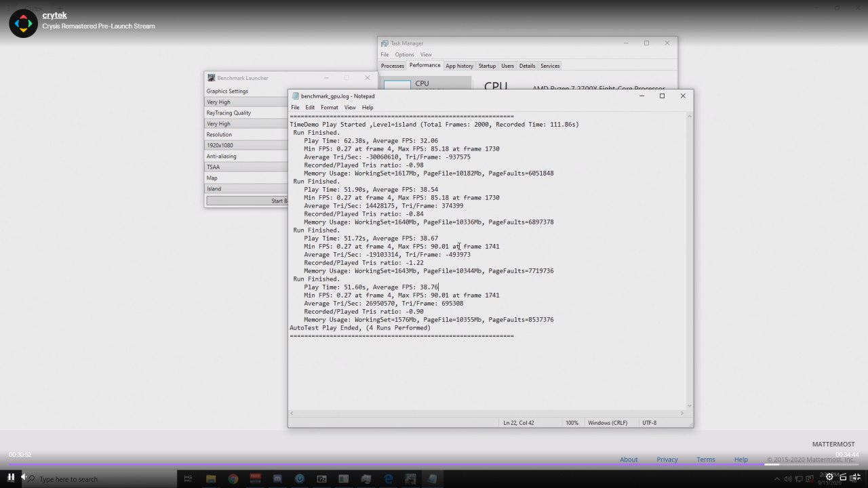
Task: Select the CPU graph thumbnail in Task Manager
Action: coord(397,85)
